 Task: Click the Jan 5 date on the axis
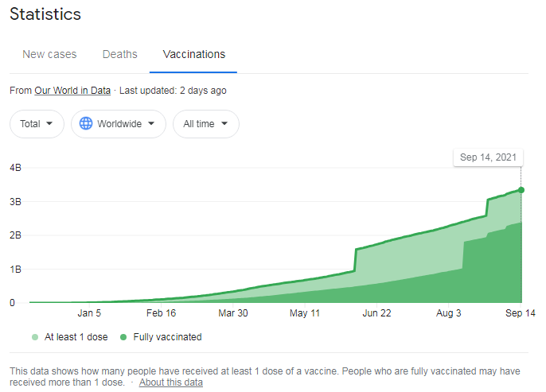point(89,313)
